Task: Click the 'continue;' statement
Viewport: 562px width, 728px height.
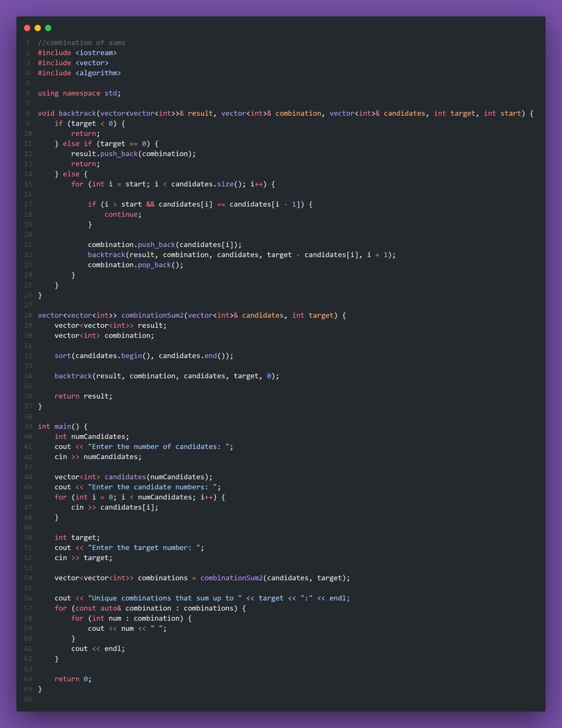Action: (x=123, y=214)
